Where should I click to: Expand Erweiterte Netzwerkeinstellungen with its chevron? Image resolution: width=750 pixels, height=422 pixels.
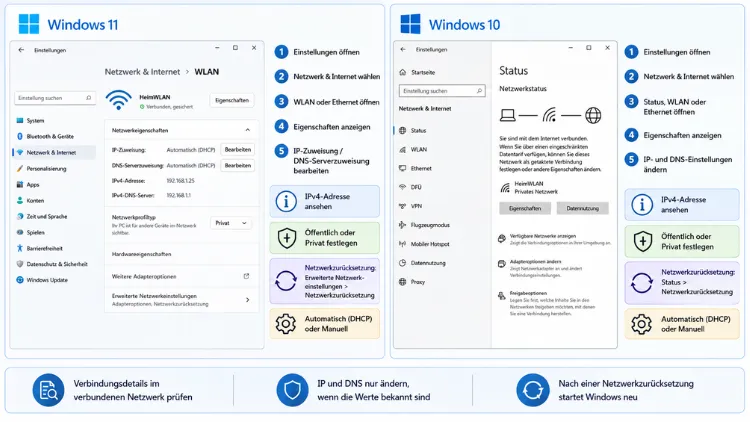(247, 300)
